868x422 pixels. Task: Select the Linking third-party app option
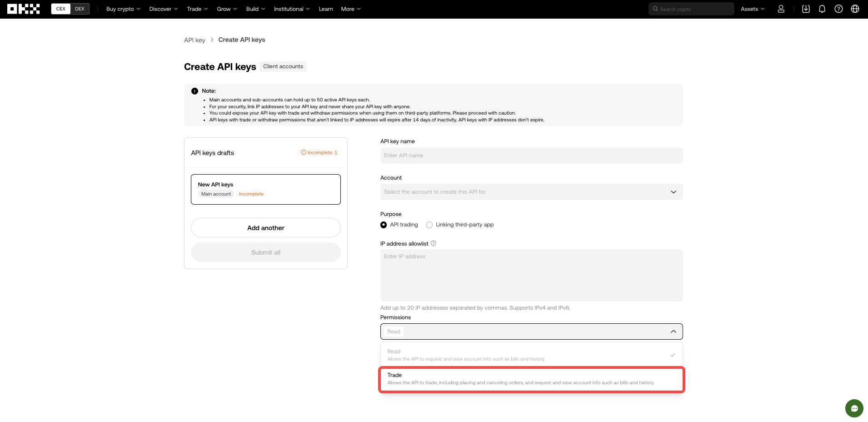click(429, 225)
